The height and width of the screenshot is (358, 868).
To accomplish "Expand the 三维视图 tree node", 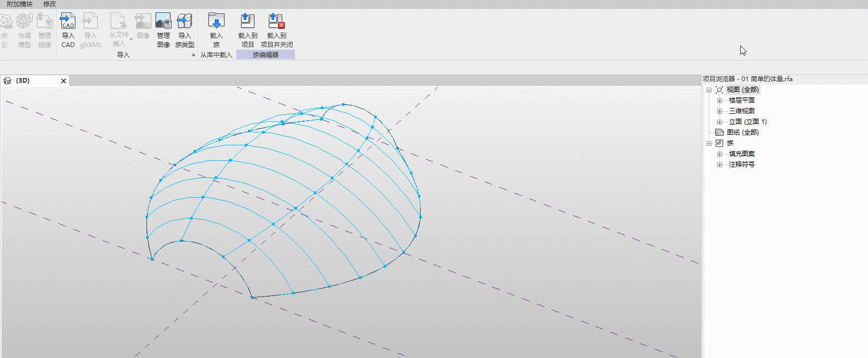I will (719, 111).
